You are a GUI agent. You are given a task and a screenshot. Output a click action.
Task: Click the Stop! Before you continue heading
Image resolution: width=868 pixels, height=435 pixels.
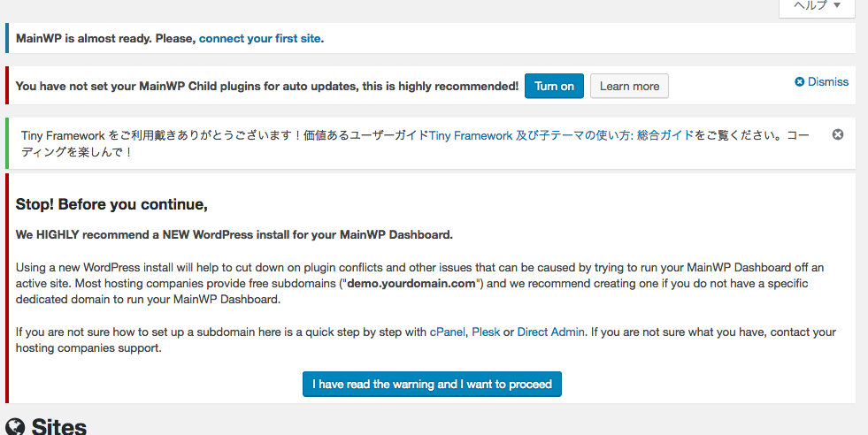(x=111, y=204)
